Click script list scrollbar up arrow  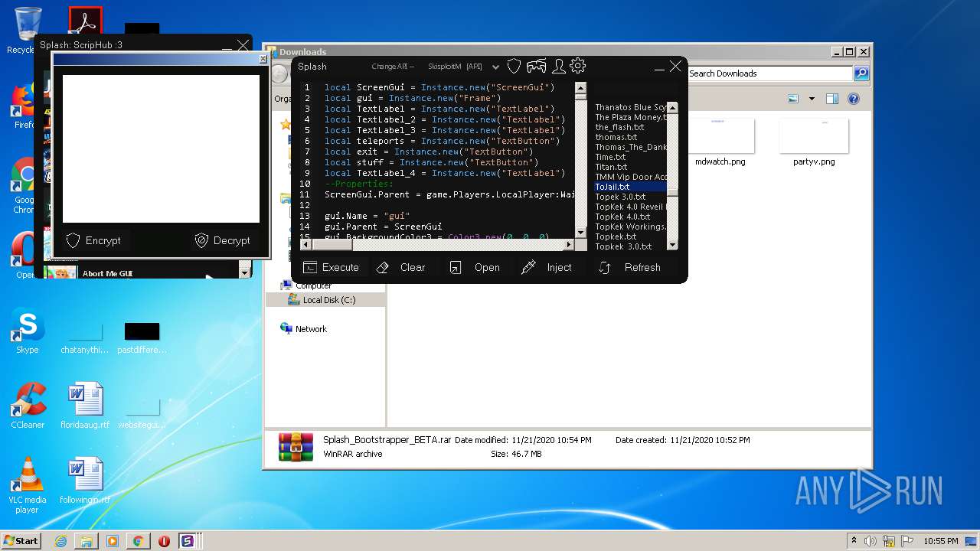pos(672,107)
